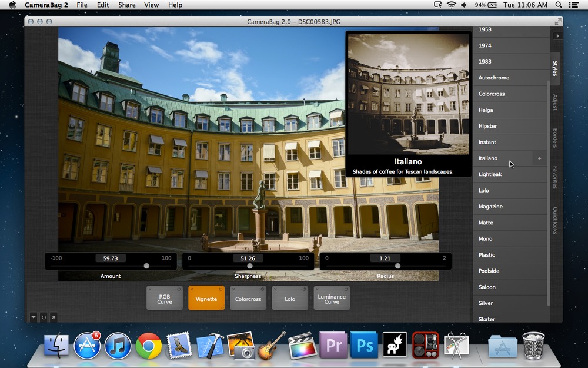Open the Share menu
This screenshot has height=368, width=588.
tap(127, 5)
